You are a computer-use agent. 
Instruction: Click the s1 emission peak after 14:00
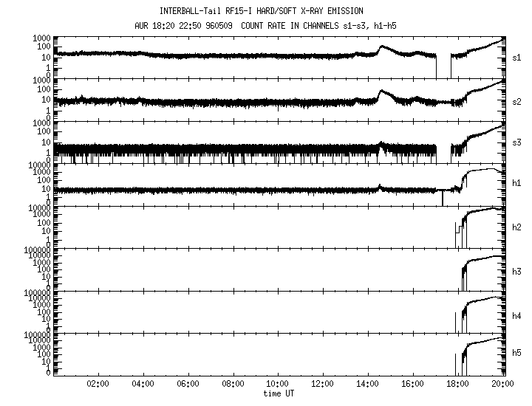(x=382, y=47)
